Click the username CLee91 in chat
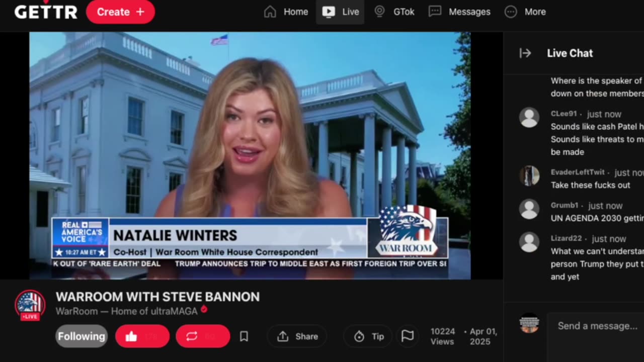644x362 pixels. click(563, 114)
